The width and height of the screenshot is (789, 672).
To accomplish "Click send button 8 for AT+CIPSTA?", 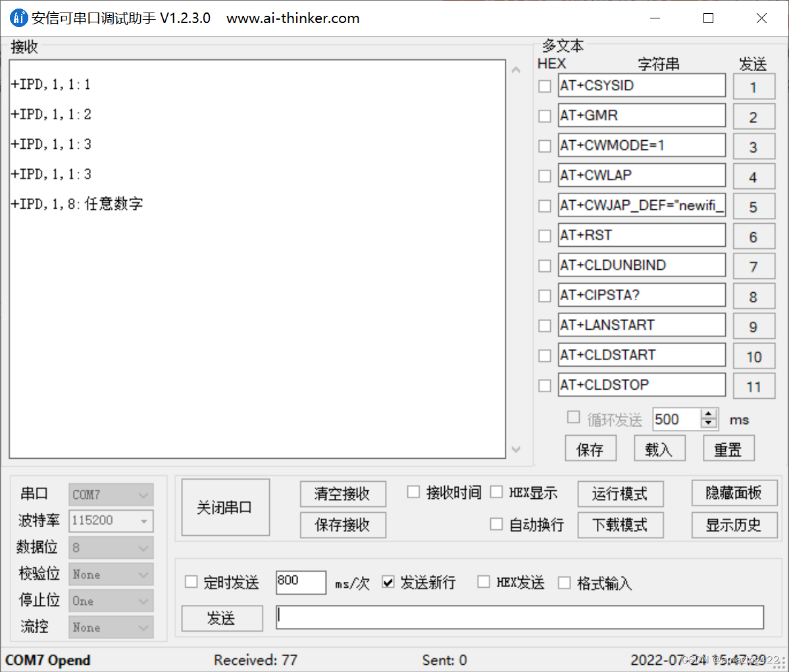I will coord(753,296).
